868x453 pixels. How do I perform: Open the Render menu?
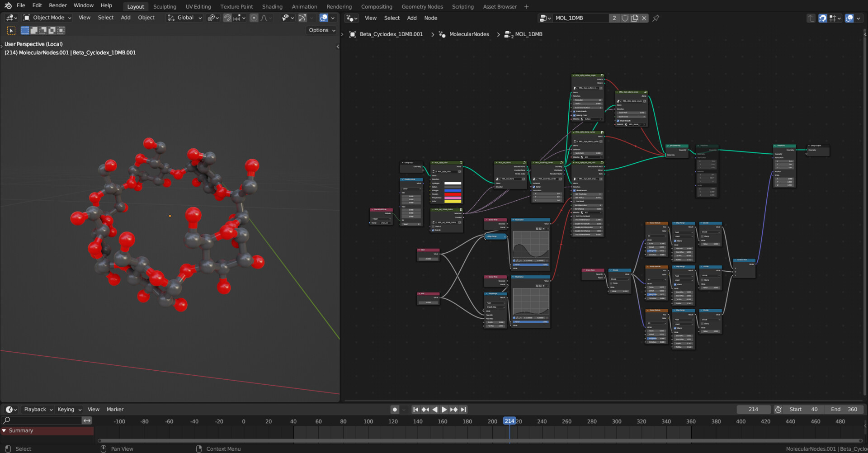click(58, 5)
